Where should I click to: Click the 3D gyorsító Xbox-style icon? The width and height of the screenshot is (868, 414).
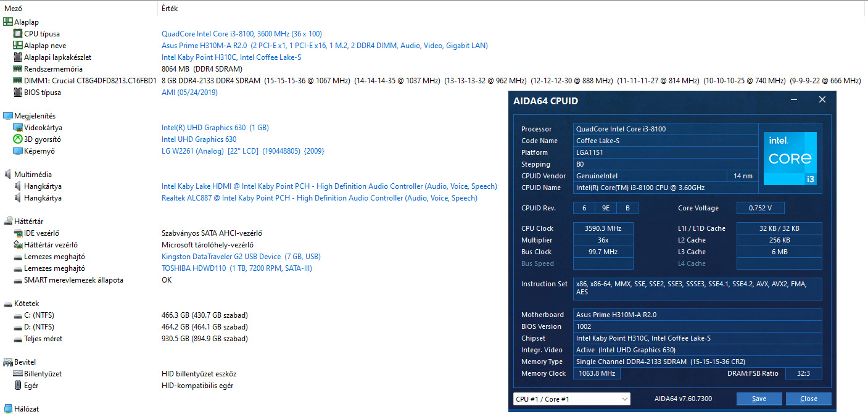click(18, 139)
